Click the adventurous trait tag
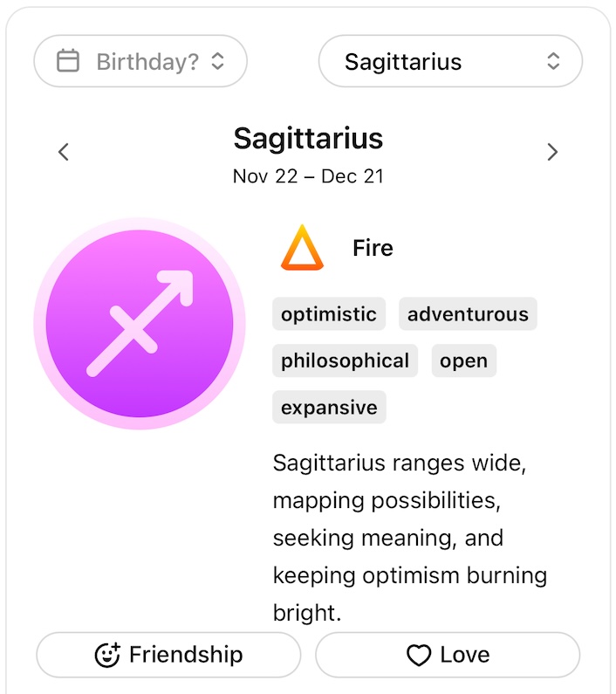Viewport: 616px width, 694px height. pos(468,314)
